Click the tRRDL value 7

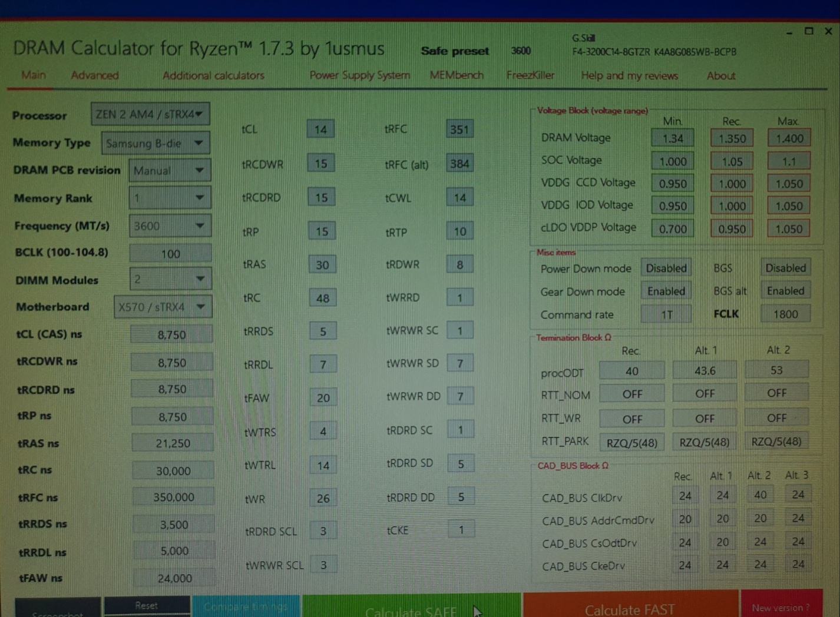point(323,364)
